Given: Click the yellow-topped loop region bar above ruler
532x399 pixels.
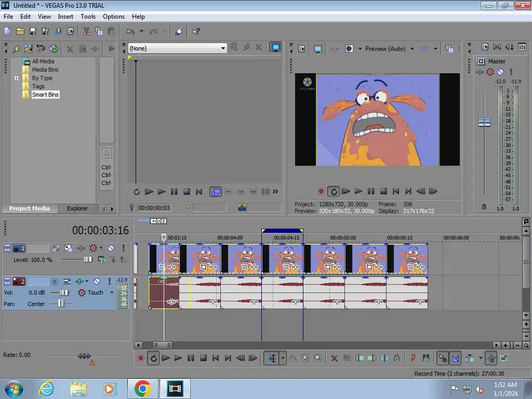Looking at the screenshot, I should (282, 231).
